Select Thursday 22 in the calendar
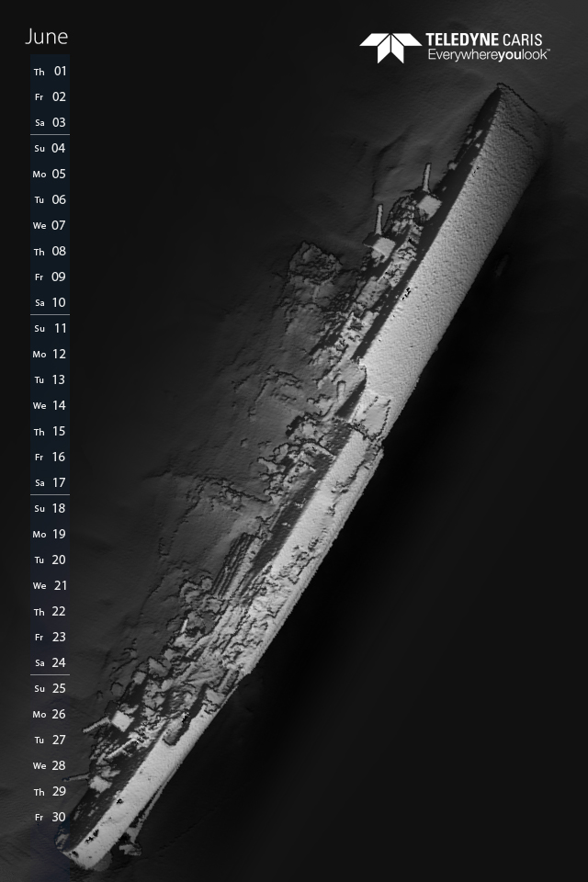Image resolution: width=588 pixels, height=882 pixels. coord(51,612)
